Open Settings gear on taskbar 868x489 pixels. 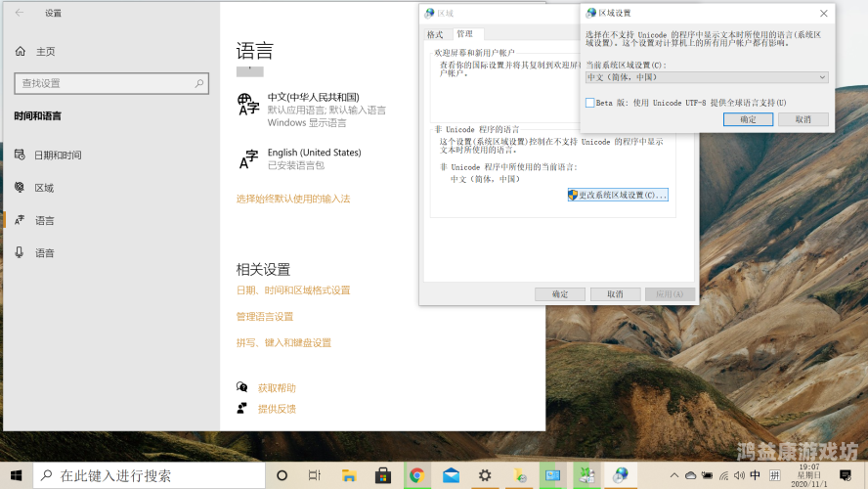485,475
